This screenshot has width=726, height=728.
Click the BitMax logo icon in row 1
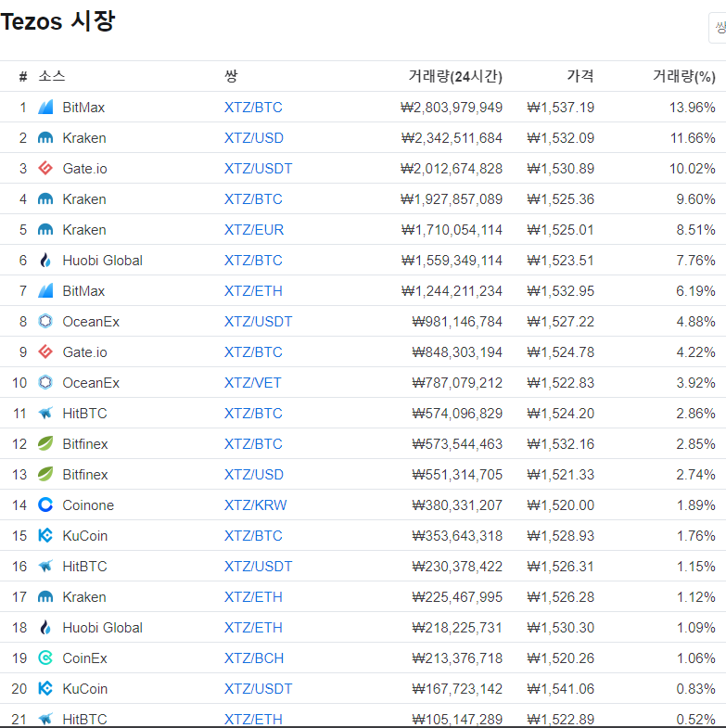tap(45, 108)
